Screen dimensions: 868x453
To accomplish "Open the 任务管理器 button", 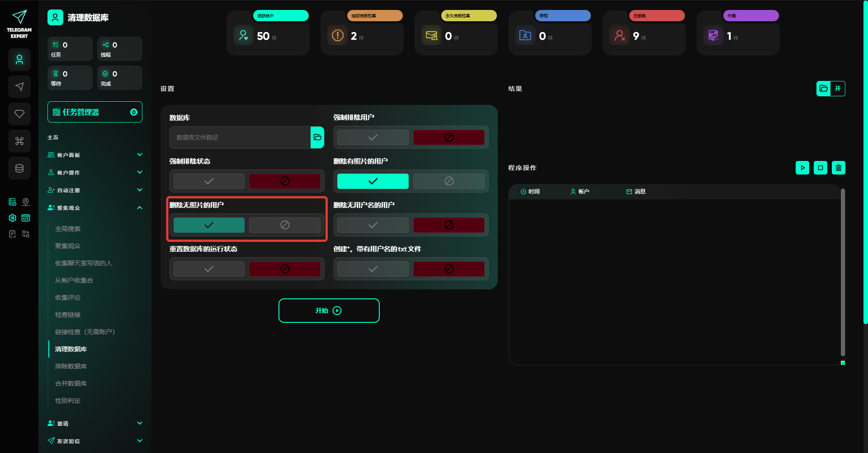I will click(x=94, y=112).
